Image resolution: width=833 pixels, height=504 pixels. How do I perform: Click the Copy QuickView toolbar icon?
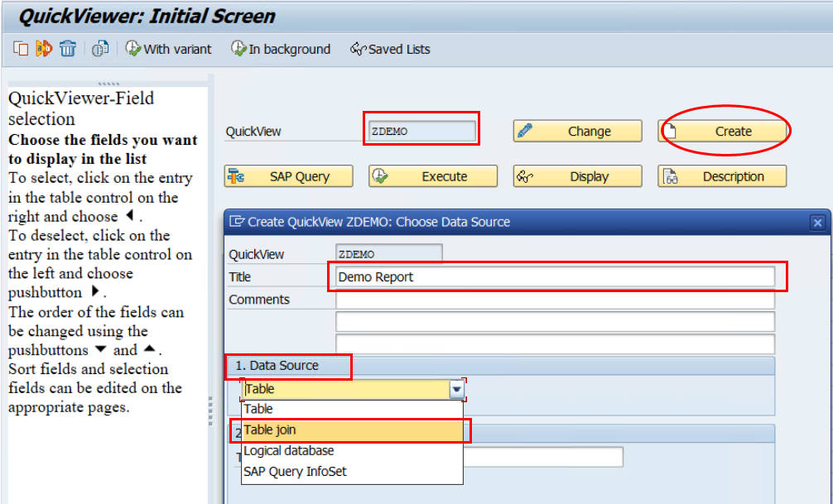21,49
